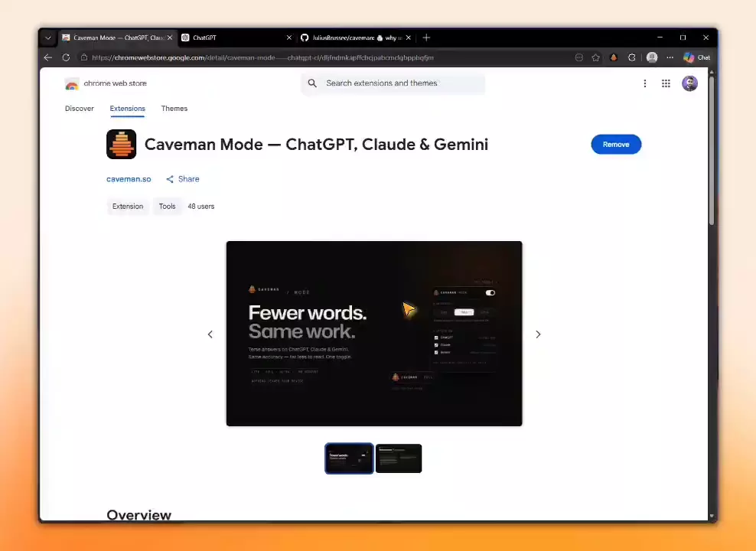
Task: Reload the page with the refresh icon
Action: coord(66,57)
